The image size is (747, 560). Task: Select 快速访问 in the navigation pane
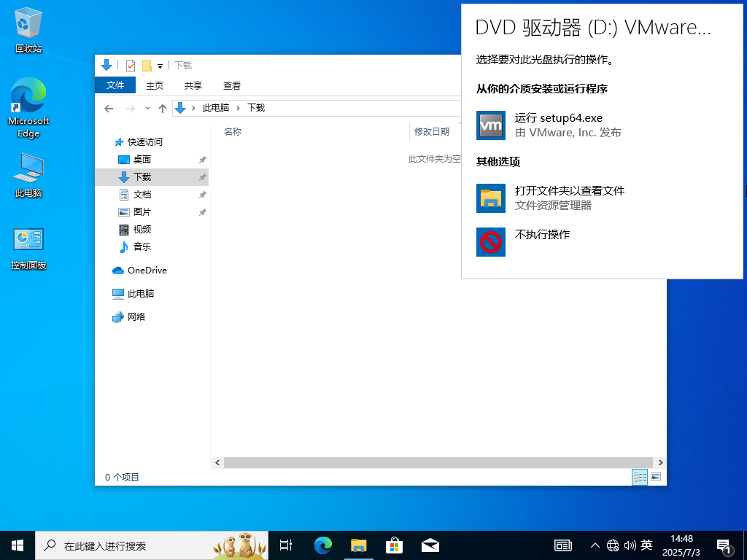145,142
